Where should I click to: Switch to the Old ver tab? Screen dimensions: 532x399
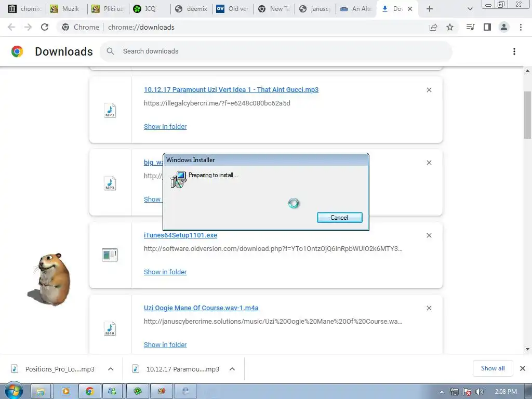point(233,9)
